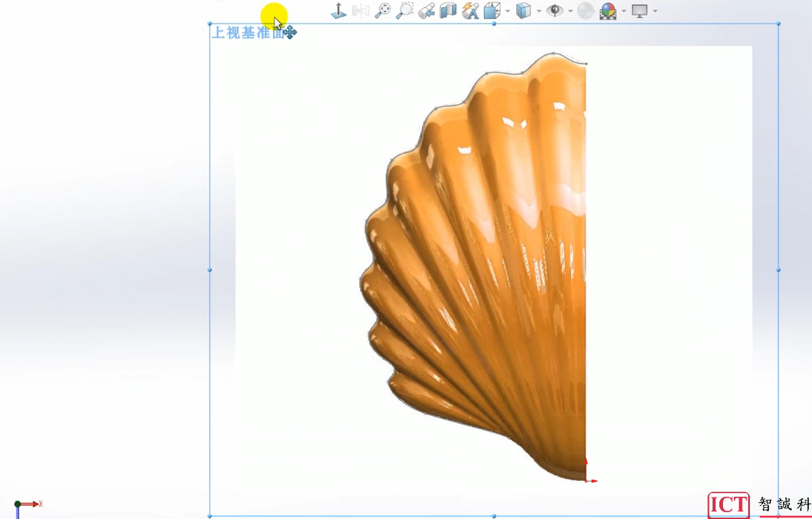The image size is (812, 519).
Task: Click the Hide/Show Items eye icon
Action: (555, 10)
